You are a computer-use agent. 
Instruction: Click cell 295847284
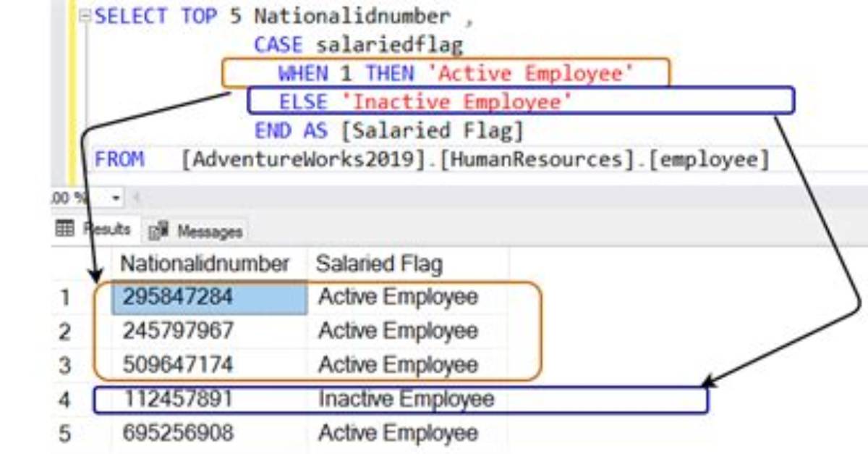point(210,297)
